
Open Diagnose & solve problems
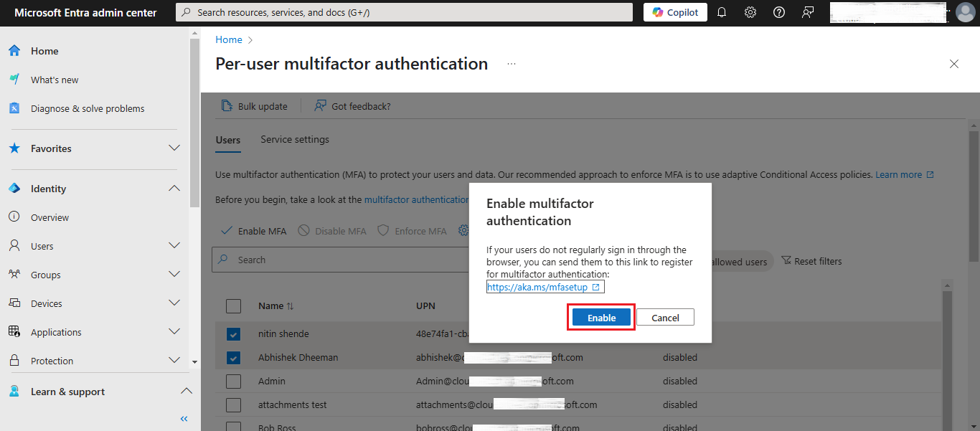(88, 108)
